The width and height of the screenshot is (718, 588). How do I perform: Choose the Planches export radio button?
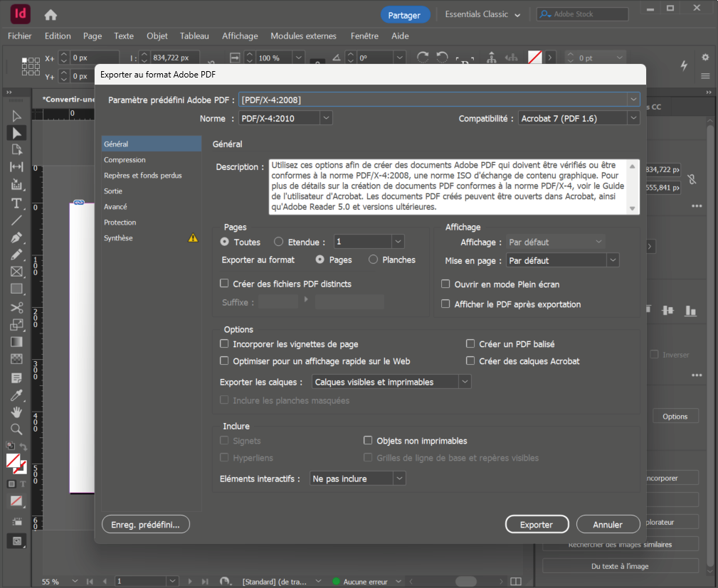click(374, 260)
